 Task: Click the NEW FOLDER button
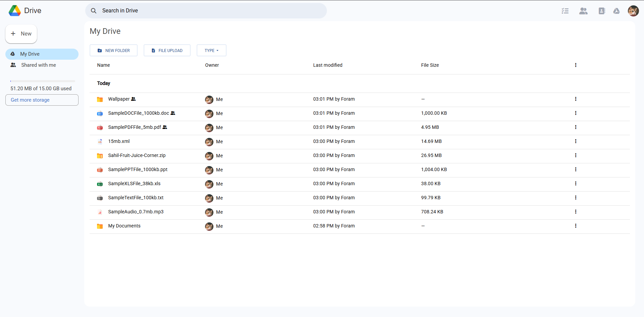click(113, 50)
